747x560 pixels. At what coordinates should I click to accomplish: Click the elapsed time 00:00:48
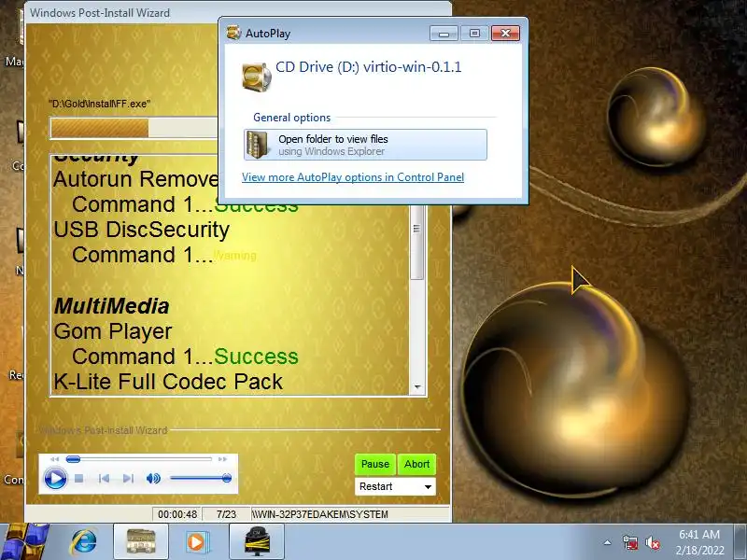coord(177,514)
